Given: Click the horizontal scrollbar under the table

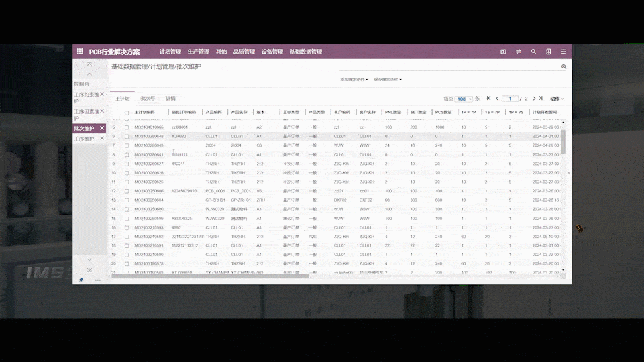Looking at the screenshot, I should coord(210,276).
